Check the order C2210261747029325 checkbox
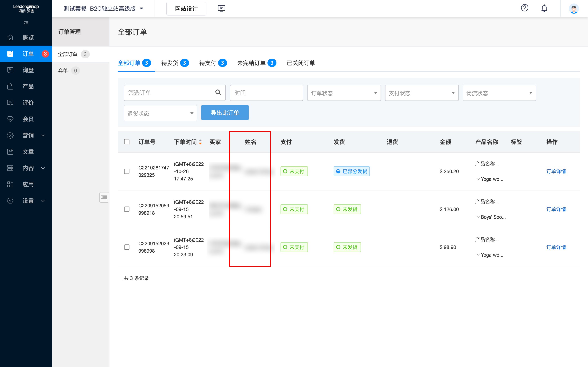 127,171
